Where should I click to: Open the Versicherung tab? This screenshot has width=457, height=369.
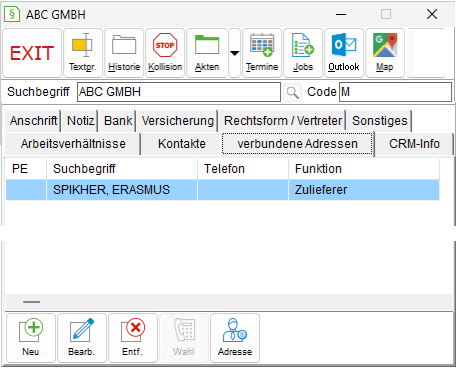pyautogui.click(x=177, y=121)
